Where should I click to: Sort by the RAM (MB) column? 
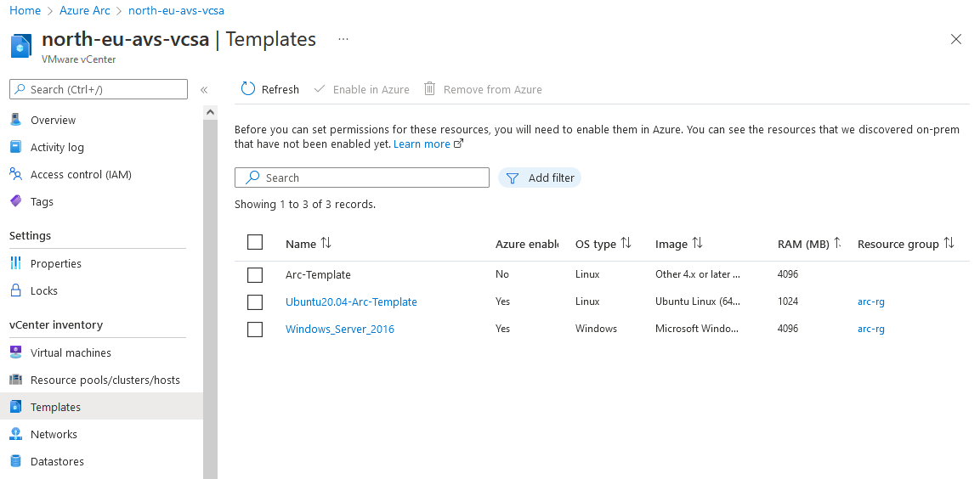[809, 244]
